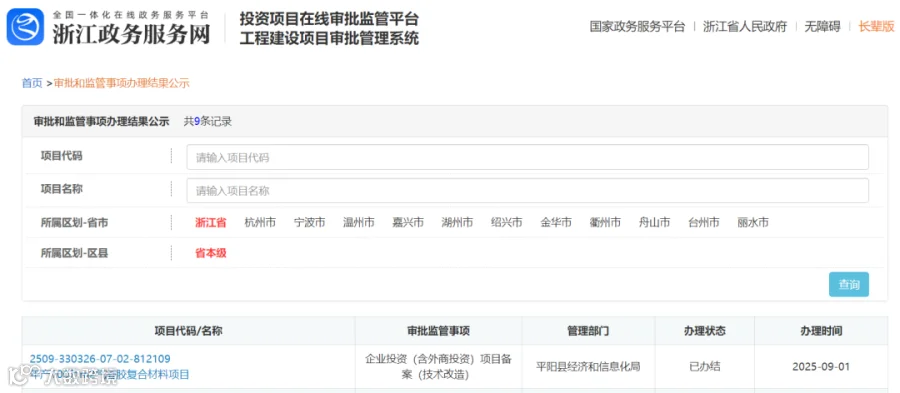Image resolution: width=900 pixels, height=393 pixels.
Task: Enable 无障碍 accessibility mode
Action: [822, 26]
